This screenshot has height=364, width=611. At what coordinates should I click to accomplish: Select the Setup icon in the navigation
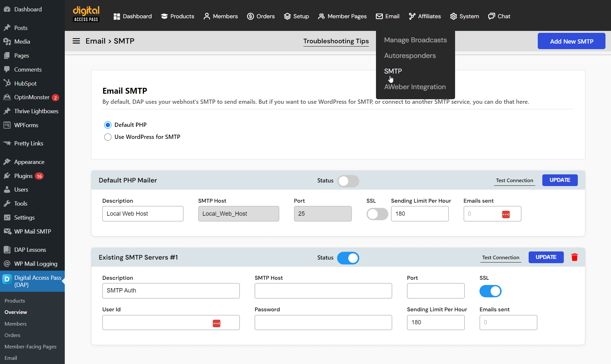point(287,16)
